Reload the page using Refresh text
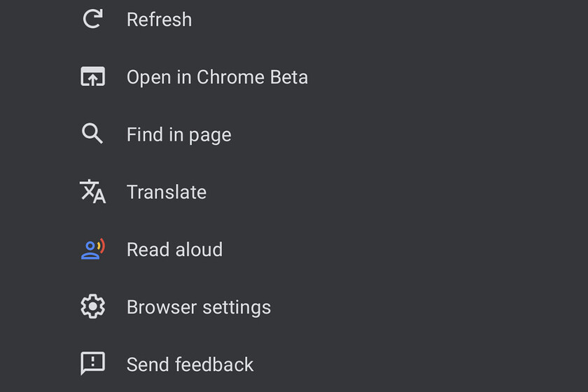This screenshot has height=392, width=588. 159,20
